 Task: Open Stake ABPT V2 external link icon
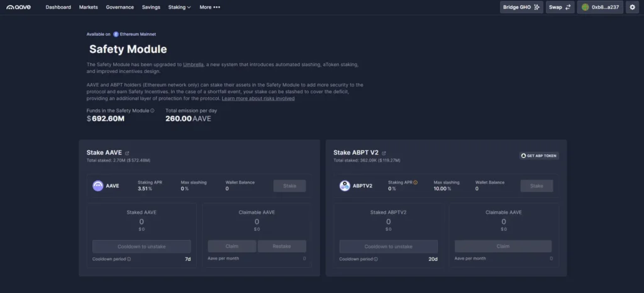click(x=384, y=153)
